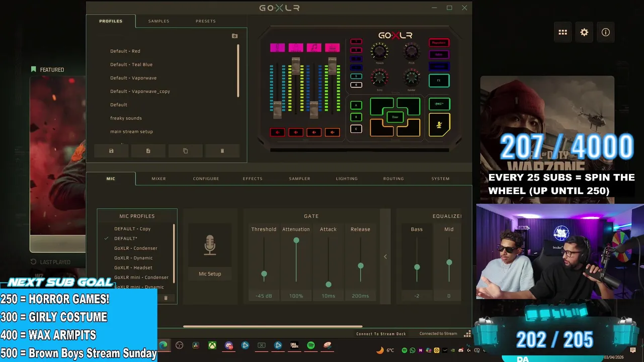Click the Equalizer Bass slider handle
Screen dimensions: 644x362
pos(417,267)
